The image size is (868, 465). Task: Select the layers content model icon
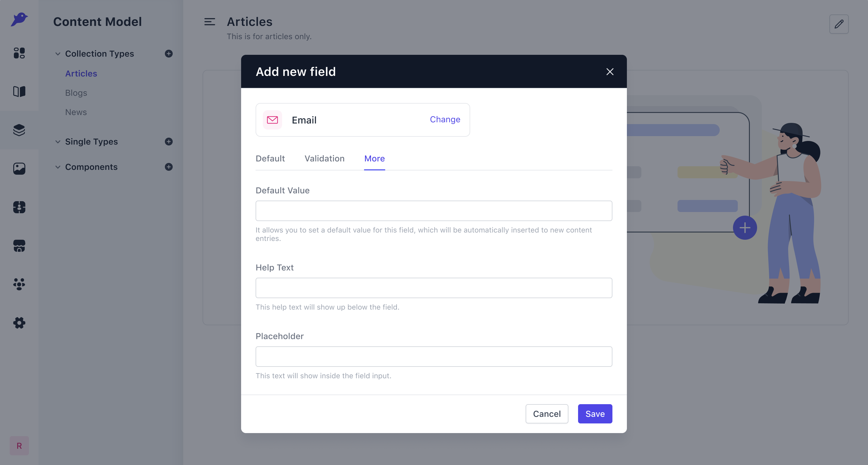19,130
